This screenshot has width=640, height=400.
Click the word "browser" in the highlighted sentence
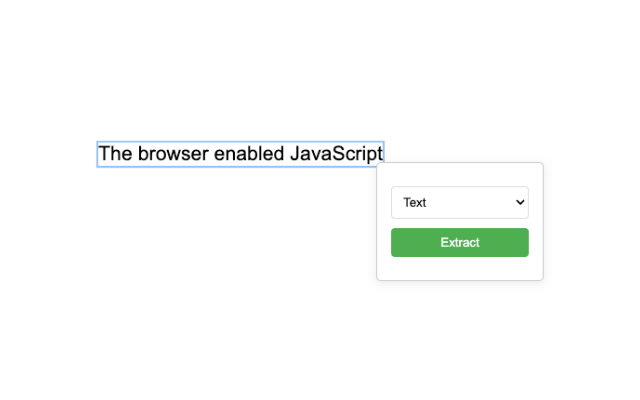pyautogui.click(x=172, y=154)
